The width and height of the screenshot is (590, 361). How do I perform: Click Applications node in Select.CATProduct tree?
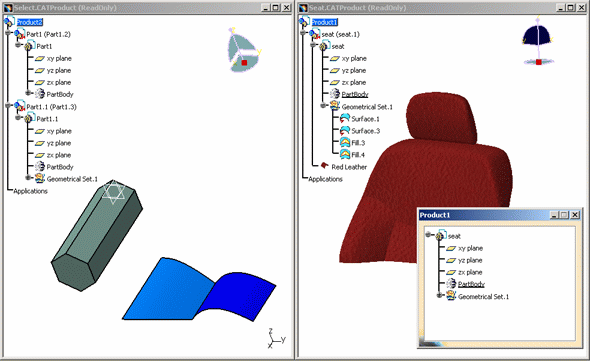tap(30, 191)
